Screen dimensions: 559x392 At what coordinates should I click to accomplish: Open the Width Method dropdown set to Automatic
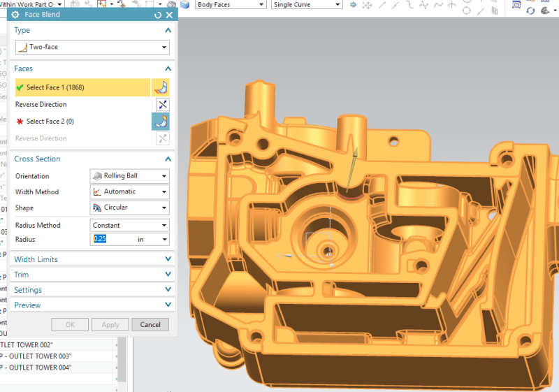(x=129, y=191)
